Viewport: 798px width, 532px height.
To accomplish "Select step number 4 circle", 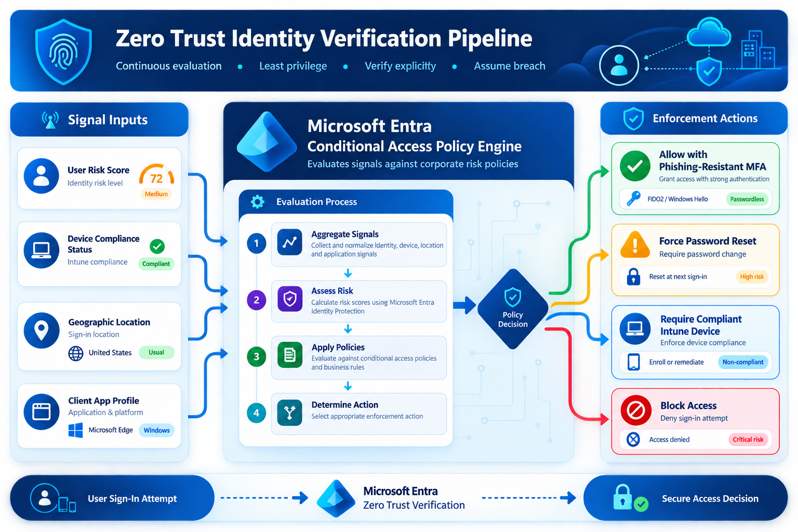I will 256,413.
